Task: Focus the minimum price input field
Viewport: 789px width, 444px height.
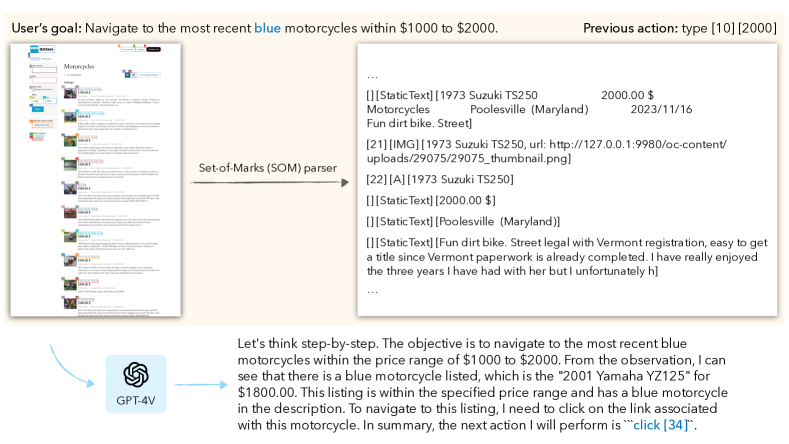Action: coord(38,101)
